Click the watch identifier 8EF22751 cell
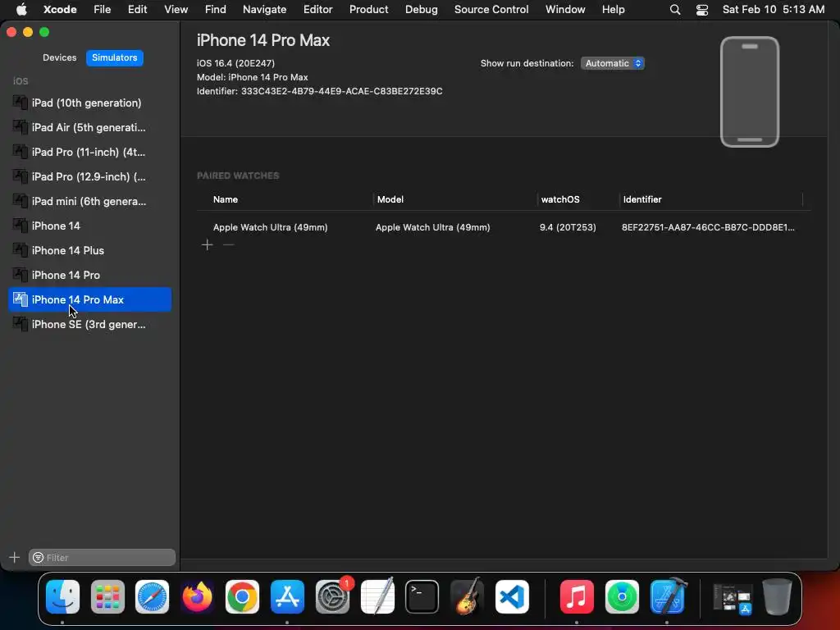 point(708,227)
